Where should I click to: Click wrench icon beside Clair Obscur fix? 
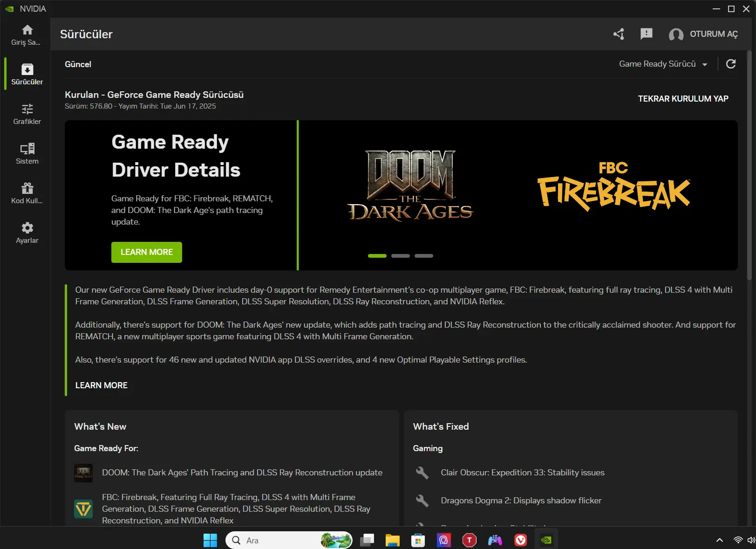coord(422,473)
